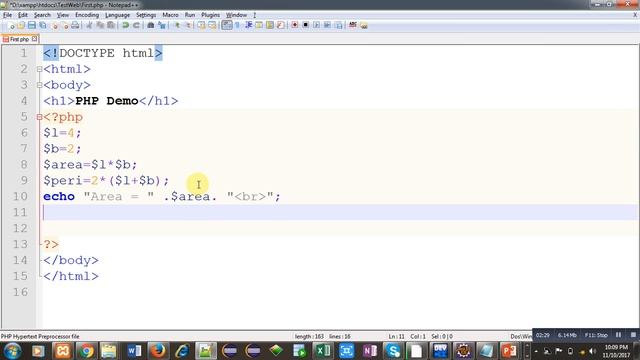
Task: Open the Language menu
Action: pos(117,15)
